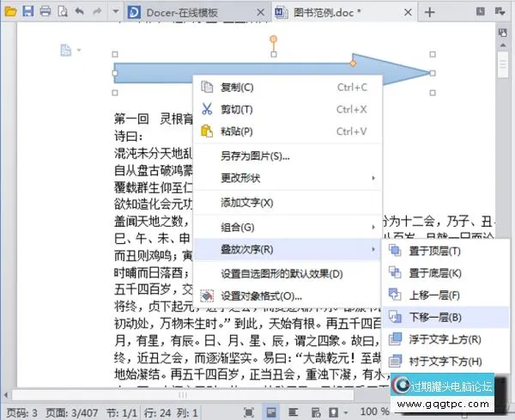This screenshot has width=515, height=420.
Task: Expand the 叠放次序(R) submenu
Action: tap(288, 249)
